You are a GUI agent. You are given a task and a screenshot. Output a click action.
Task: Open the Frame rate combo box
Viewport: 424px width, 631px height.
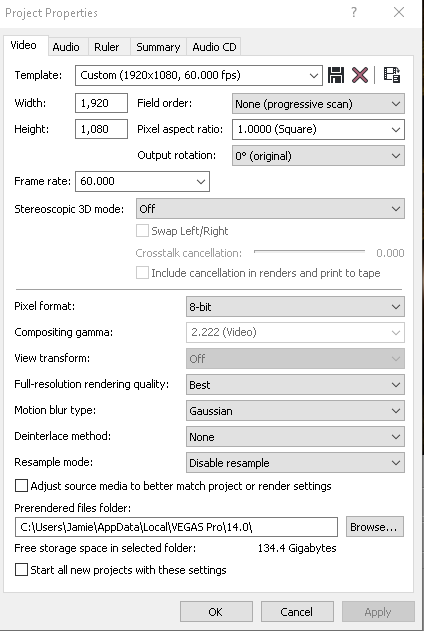click(142, 181)
